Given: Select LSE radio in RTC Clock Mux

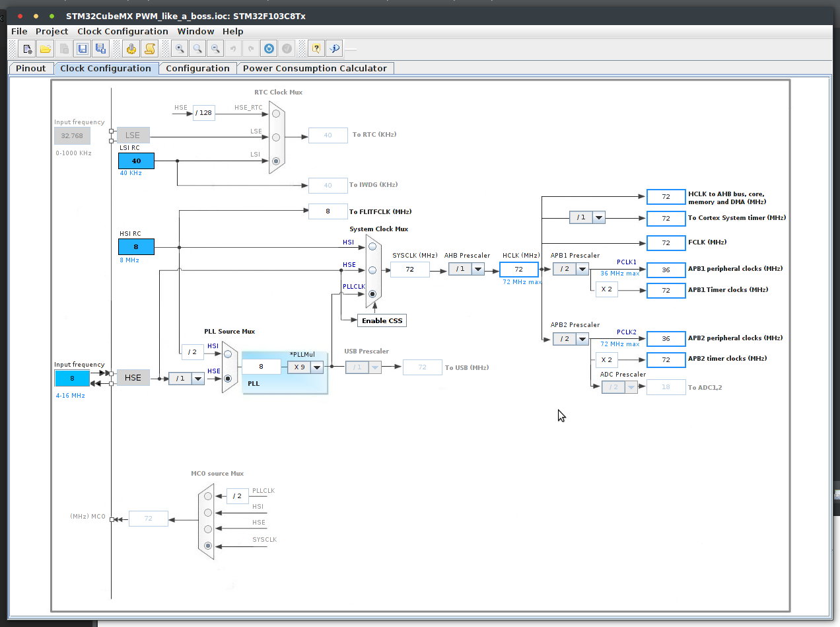Looking at the screenshot, I should [x=276, y=137].
